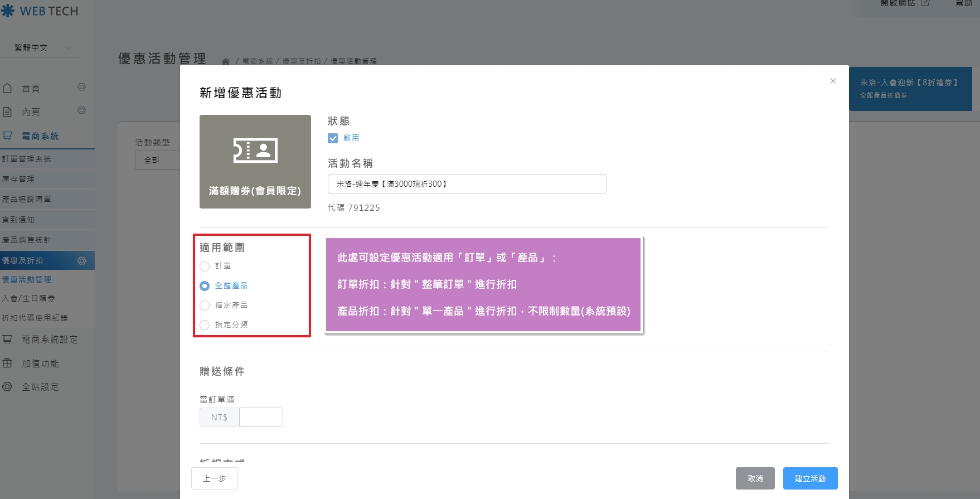Click the 活動名稱 text field
Screen dimensions: 980x499
click(x=467, y=184)
